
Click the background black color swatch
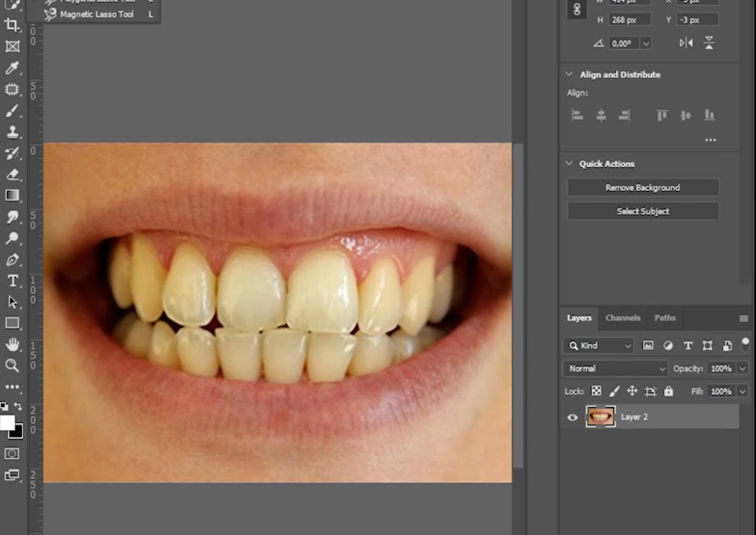coord(17,433)
